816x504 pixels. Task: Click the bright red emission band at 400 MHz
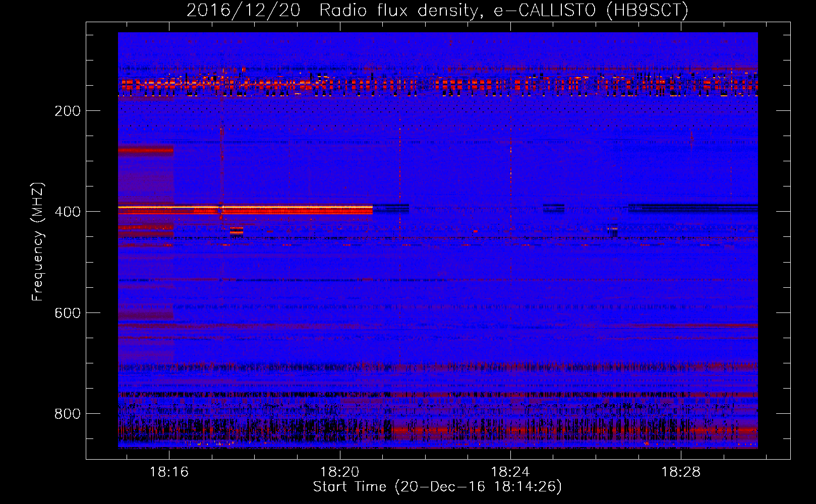point(246,209)
